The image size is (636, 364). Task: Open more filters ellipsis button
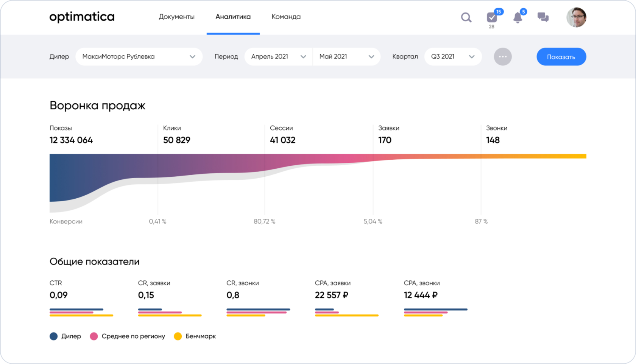pos(503,57)
